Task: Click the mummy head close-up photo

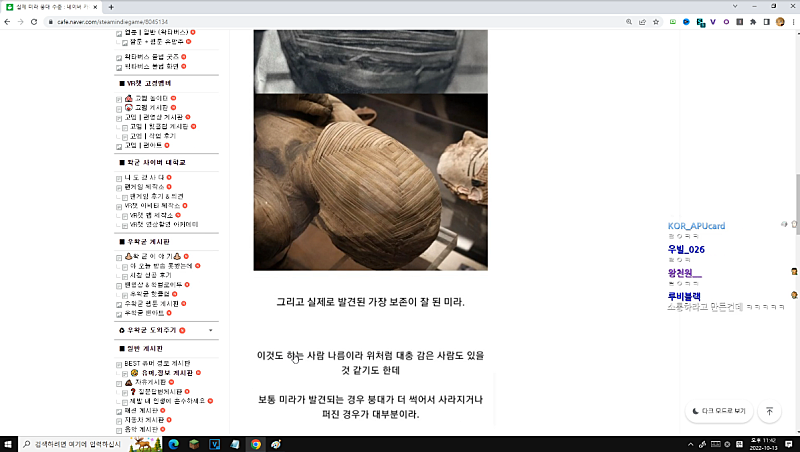Action: [x=370, y=182]
